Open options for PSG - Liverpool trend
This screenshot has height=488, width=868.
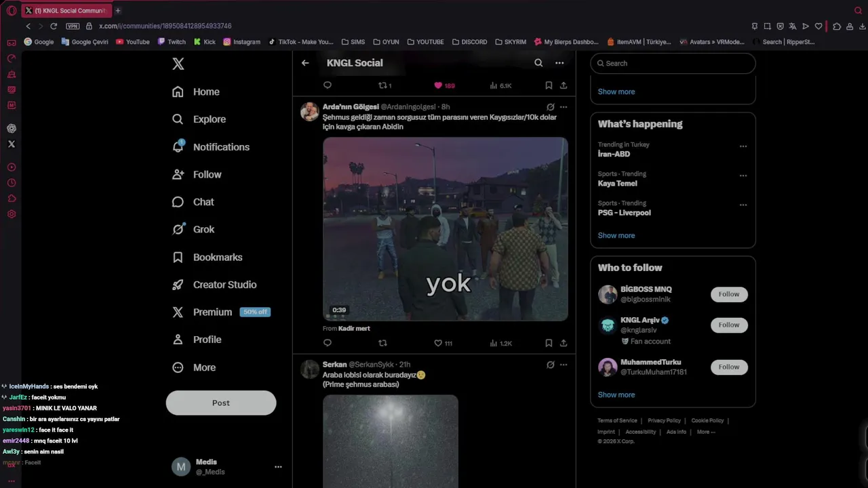coord(743,205)
